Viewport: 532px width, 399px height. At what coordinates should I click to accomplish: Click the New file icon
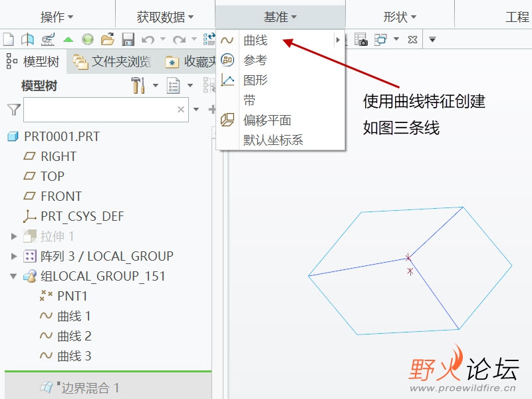9,39
